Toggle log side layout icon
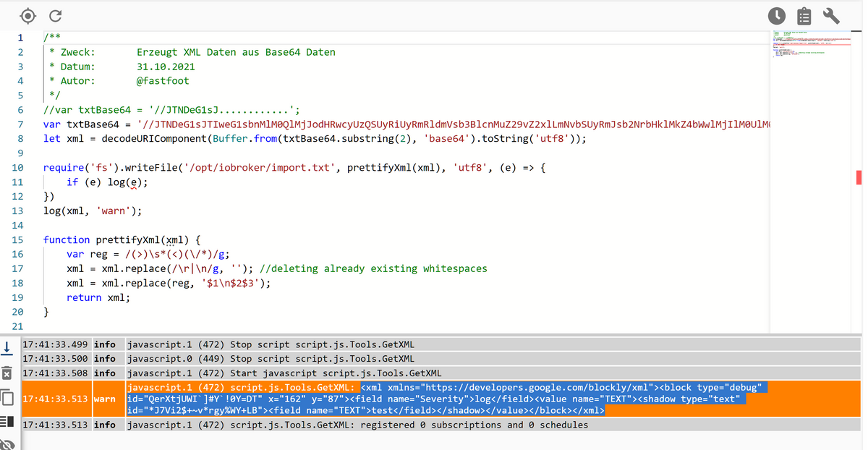 click(x=7, y=423)
